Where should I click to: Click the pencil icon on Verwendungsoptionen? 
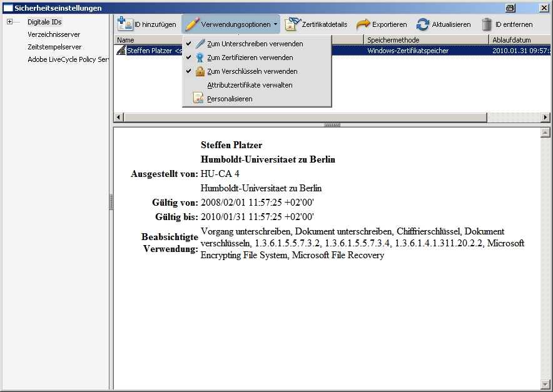191,24
